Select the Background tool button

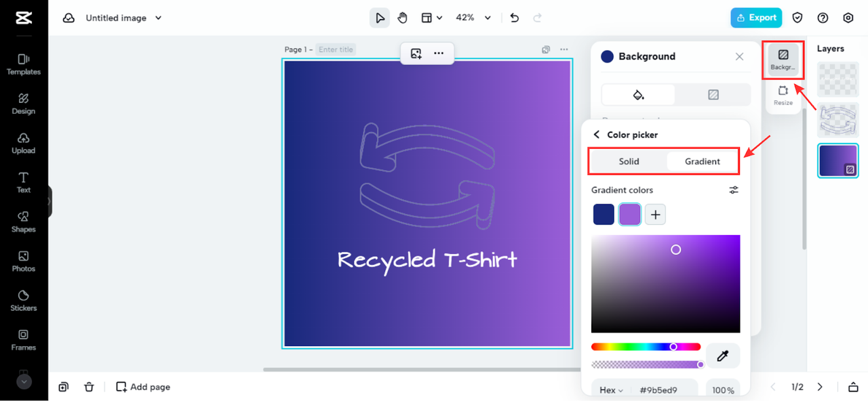tap(783, 60)
